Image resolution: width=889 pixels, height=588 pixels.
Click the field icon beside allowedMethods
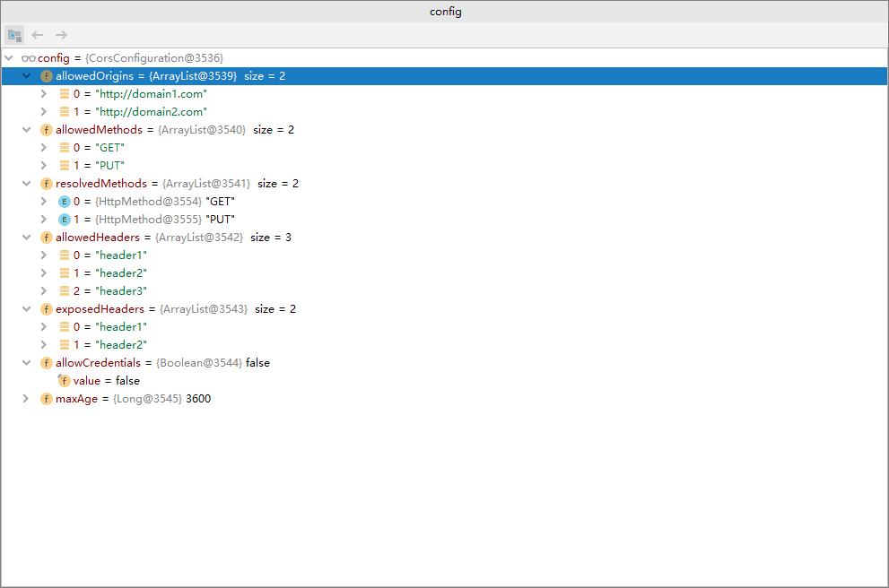pos(47,130)
